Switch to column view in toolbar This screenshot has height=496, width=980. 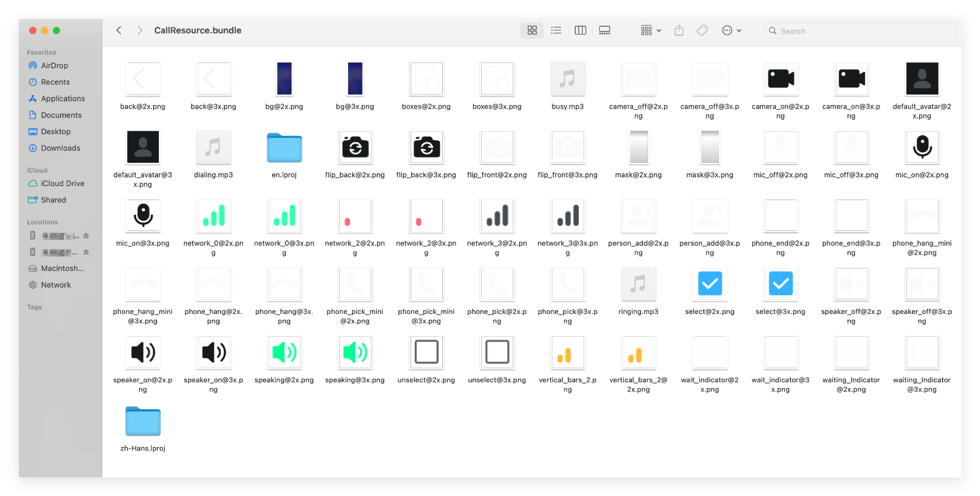tap(580, 30)
